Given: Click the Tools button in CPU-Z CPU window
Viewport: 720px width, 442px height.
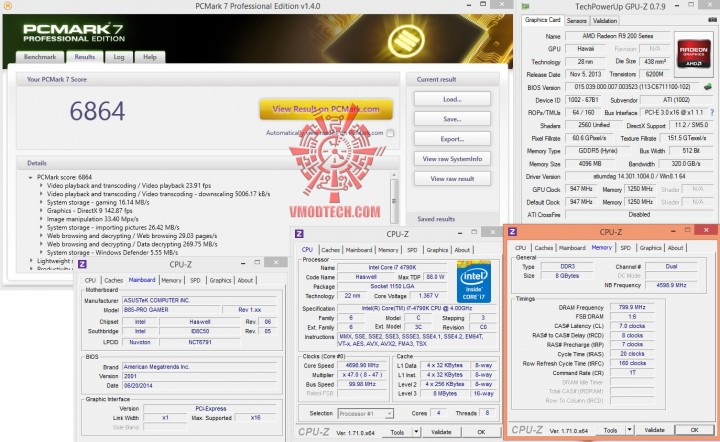Looking at the screenshot, I should point(397,432).
